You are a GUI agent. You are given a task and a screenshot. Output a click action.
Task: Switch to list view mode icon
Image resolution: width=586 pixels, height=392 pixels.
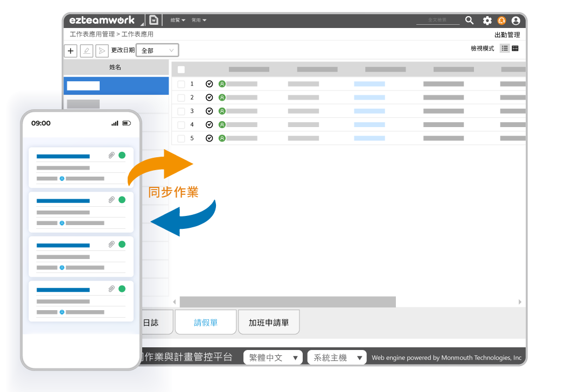[x=505, y=48]
